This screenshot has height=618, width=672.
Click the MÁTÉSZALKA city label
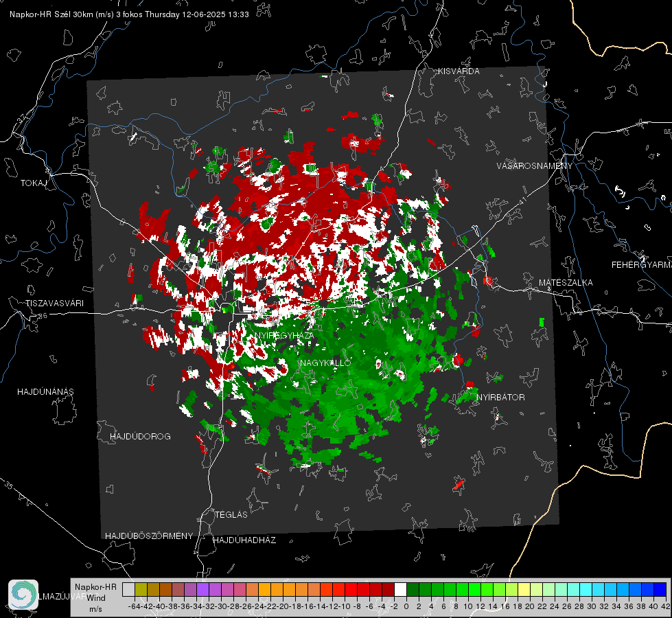[x=566, y=282]
